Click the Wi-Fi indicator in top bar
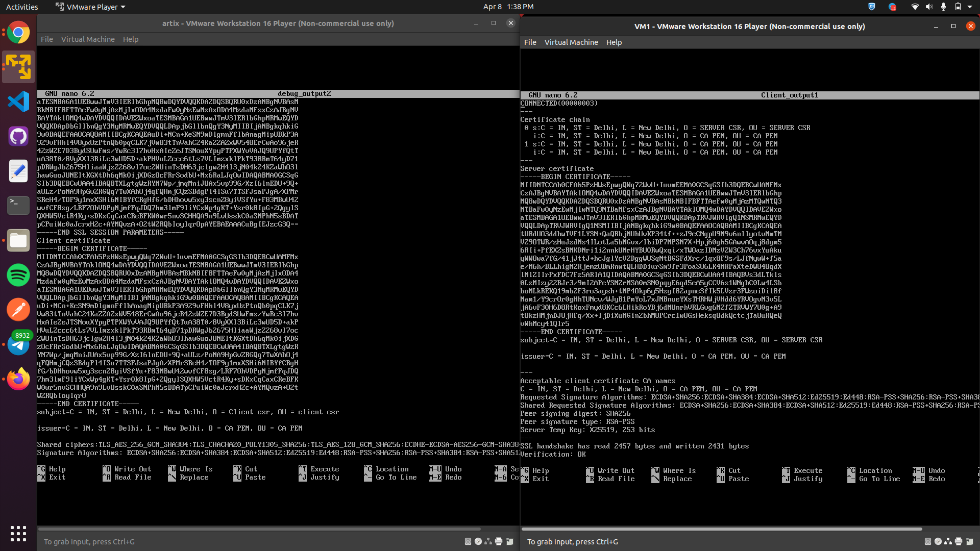Image resolution: width=980 pixels, height=551 pixels. pyautogui.click(x=915, y=7)
